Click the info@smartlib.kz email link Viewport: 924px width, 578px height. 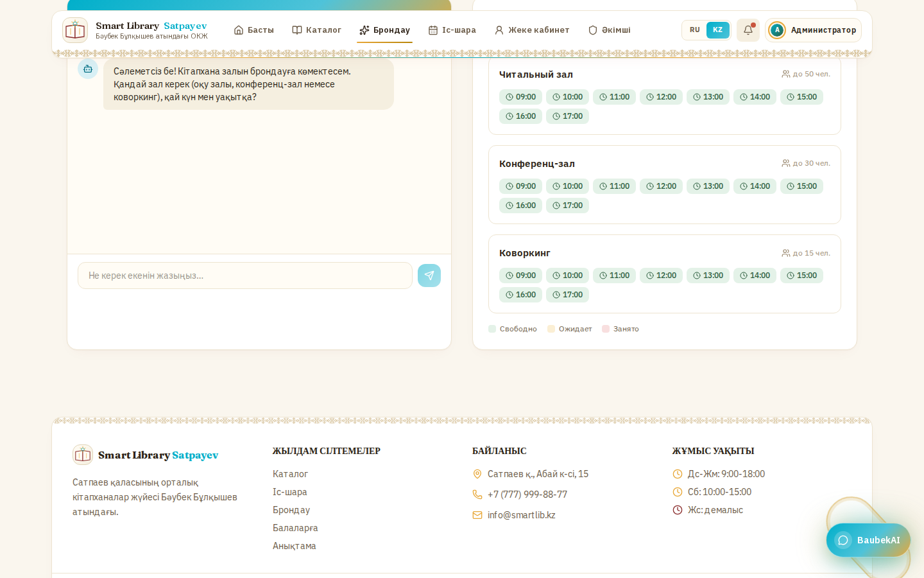coord(522,515)
